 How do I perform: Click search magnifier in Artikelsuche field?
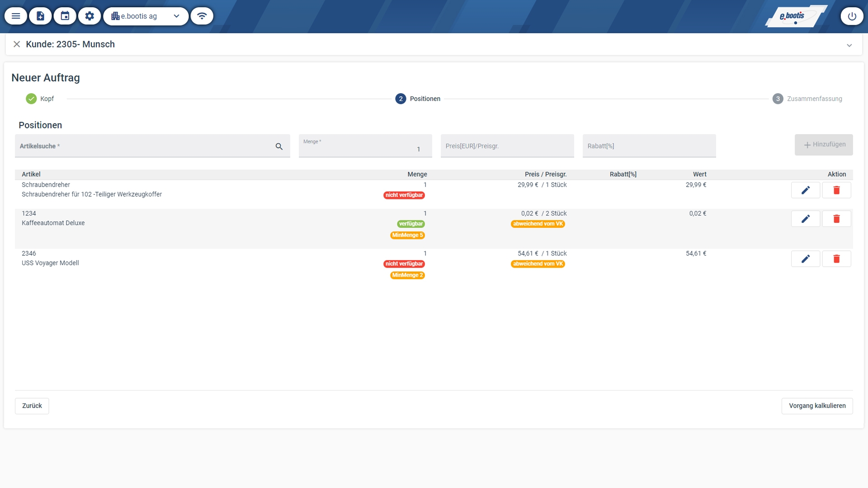pos(279,146)
